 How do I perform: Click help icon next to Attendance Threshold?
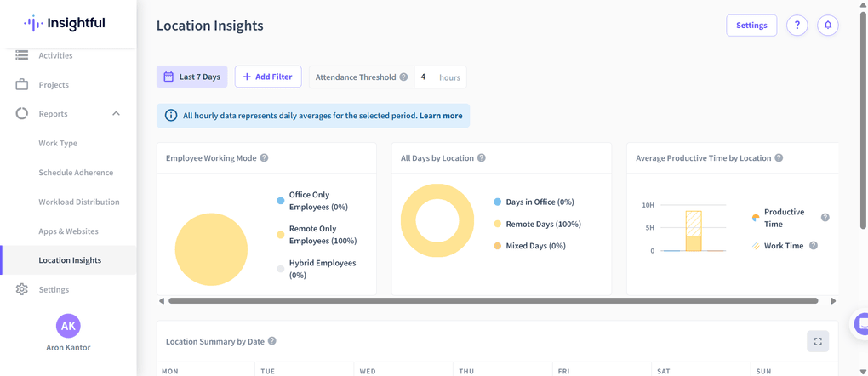[404, 77]
